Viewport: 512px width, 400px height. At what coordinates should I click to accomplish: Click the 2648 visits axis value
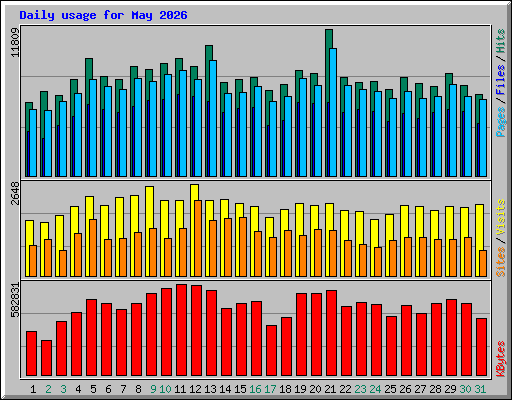(x=15, y=193)
